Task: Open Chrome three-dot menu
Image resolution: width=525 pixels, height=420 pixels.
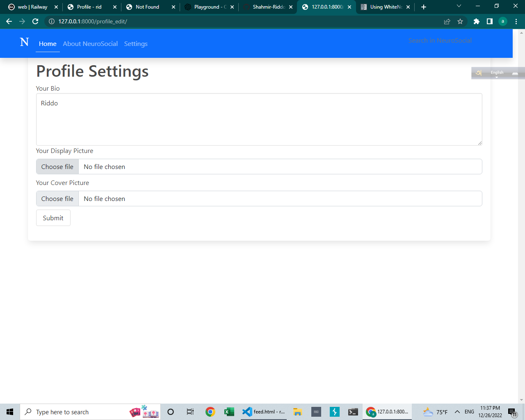Action: [x=516, y=21]
